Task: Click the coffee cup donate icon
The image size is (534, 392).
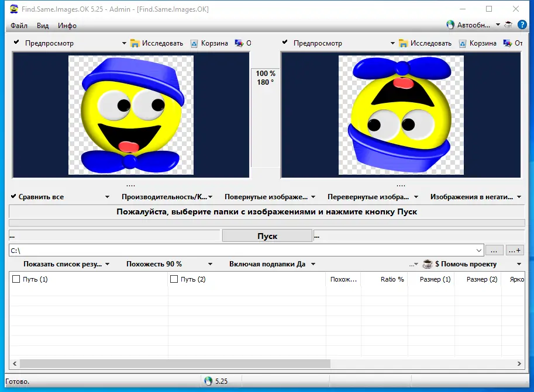Action: [x=428, y=264]
